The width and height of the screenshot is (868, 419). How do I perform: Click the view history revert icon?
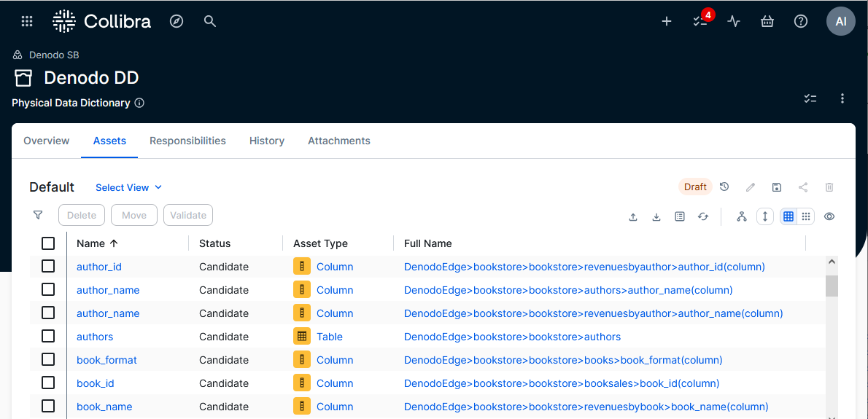(x=724, y=187)
